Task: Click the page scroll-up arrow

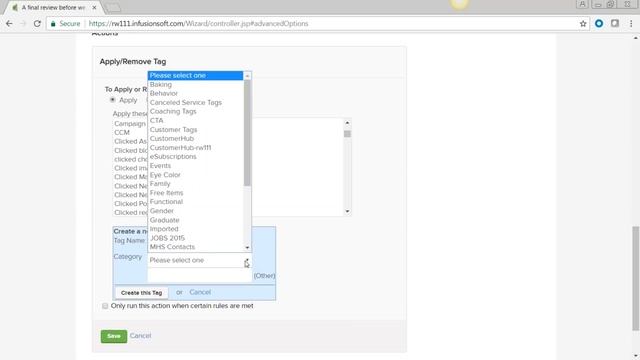Action: [x=636, y=38]
